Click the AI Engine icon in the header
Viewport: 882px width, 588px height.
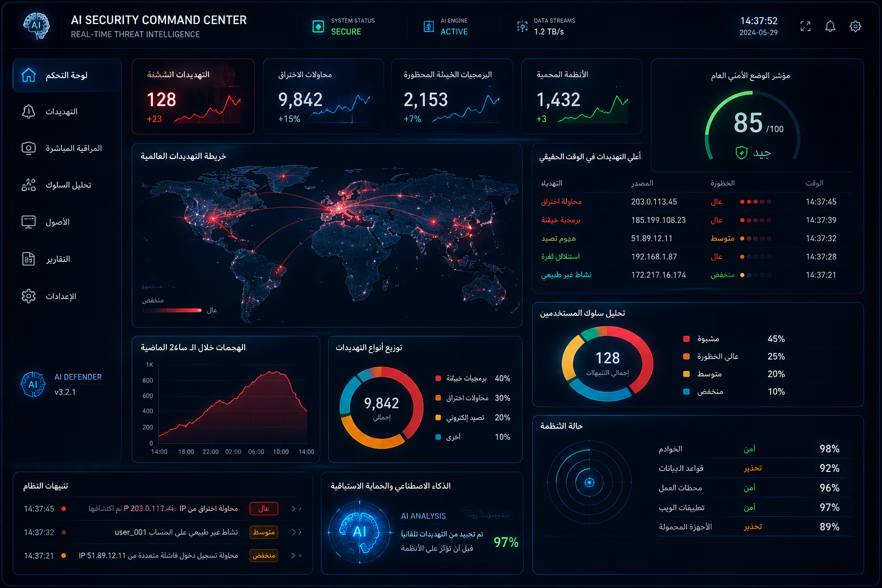pyautogui.click(x=428, y=26)
